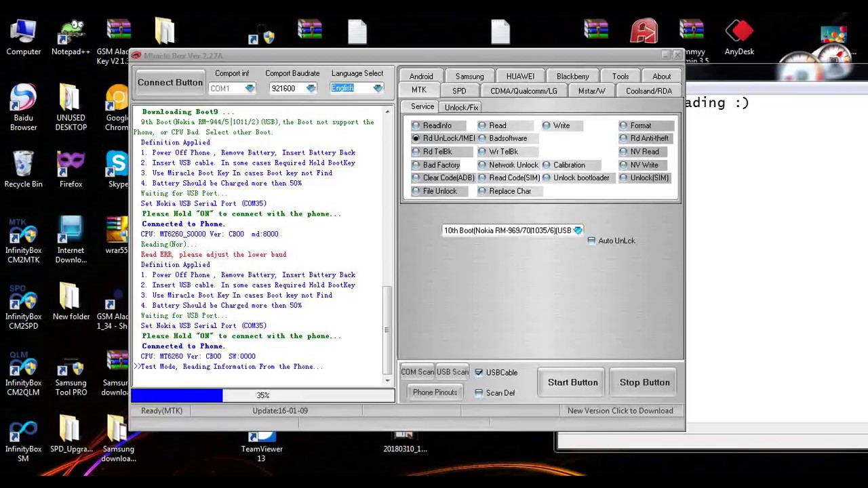Open the UNUSED DESKTOP folder
This screenshot has height=488, width=868.
coord(71,108)
